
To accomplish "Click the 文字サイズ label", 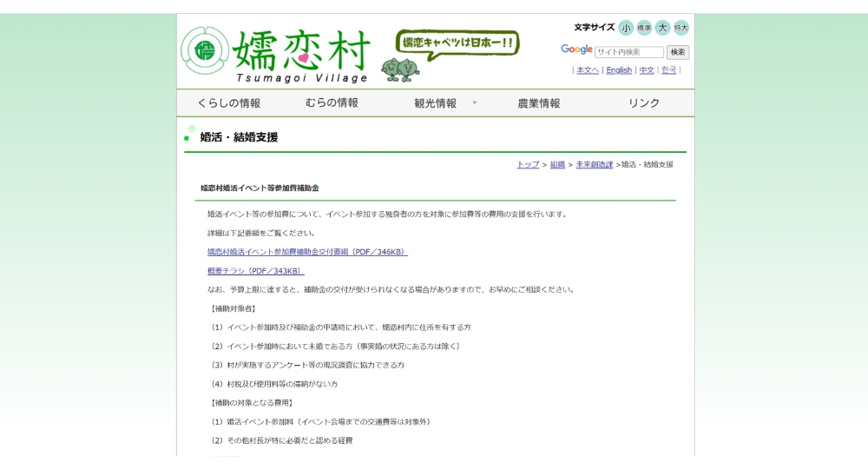I will pos(594,27).
